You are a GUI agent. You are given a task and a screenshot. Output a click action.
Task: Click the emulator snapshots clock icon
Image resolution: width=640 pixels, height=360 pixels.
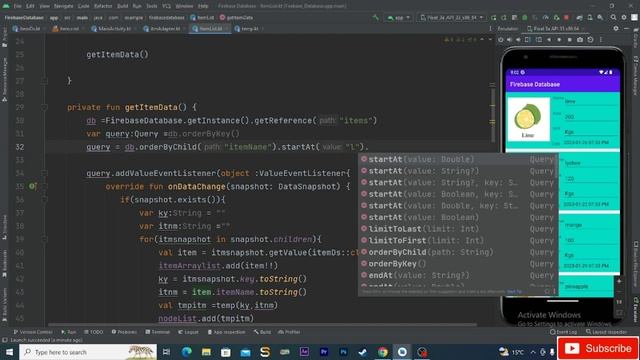tap(590, 40)
